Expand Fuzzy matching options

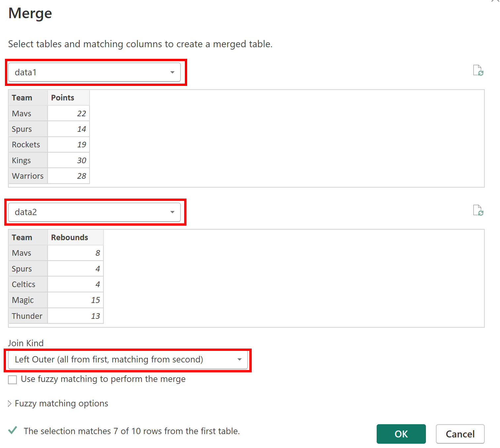tap(58, 403)
